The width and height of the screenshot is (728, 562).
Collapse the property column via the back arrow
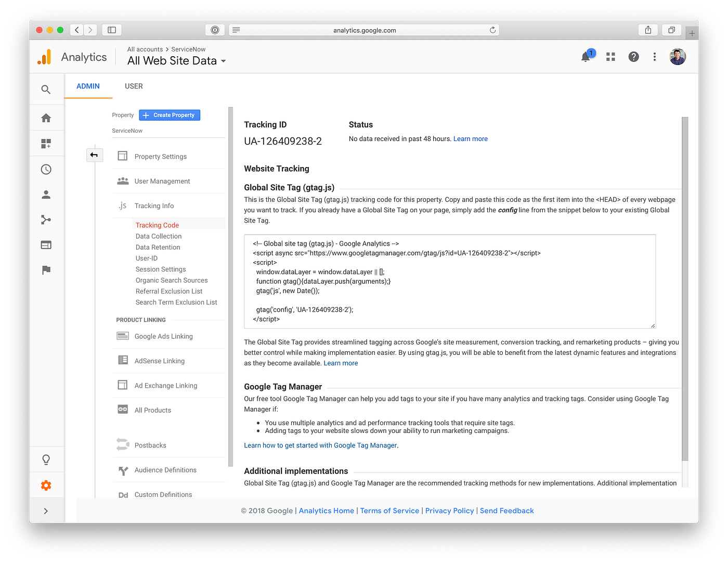coord(95,155)
